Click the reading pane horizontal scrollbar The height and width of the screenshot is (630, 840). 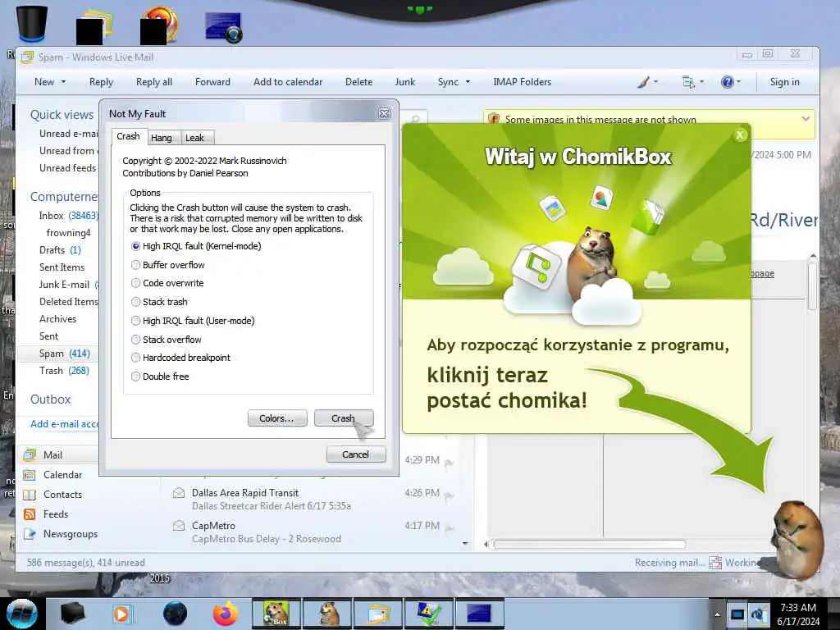tap(589, 545)
